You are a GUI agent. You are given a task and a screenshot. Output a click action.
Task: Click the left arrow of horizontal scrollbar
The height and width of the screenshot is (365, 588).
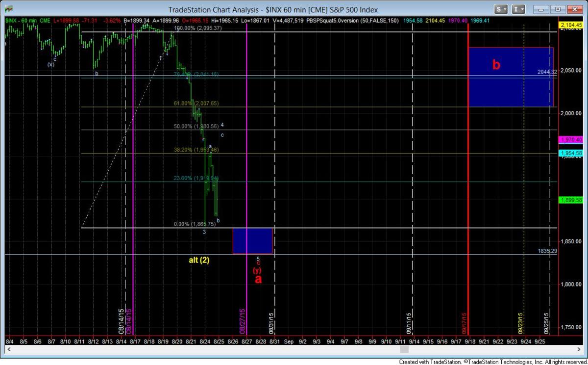point(7,349)
